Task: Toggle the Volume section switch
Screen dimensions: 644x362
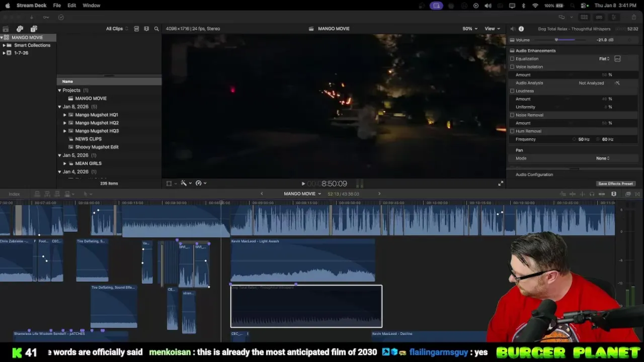Action: [512, 40]
